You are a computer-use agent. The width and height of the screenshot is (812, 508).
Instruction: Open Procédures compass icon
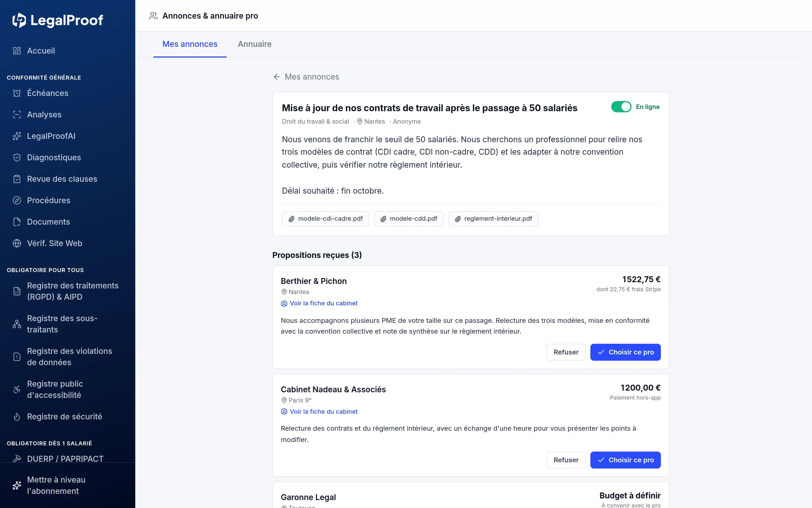[17, 201]
